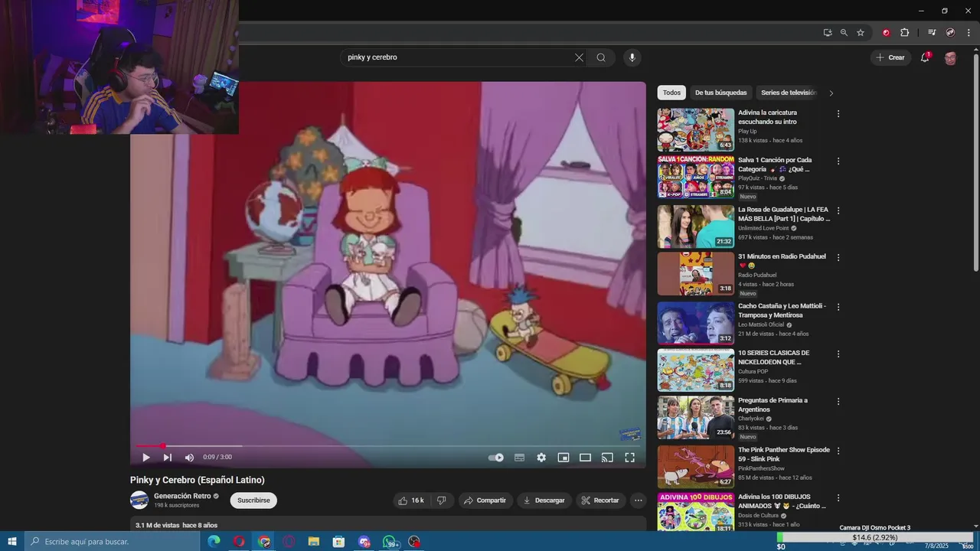Image resolution: width=980 pixels, height=551 pixels.
Task: Click the Descargar button
Action: point(544,500)
